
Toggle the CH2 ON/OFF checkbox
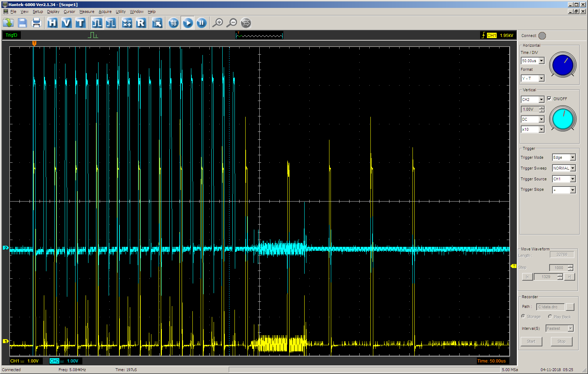pos(549,98)
